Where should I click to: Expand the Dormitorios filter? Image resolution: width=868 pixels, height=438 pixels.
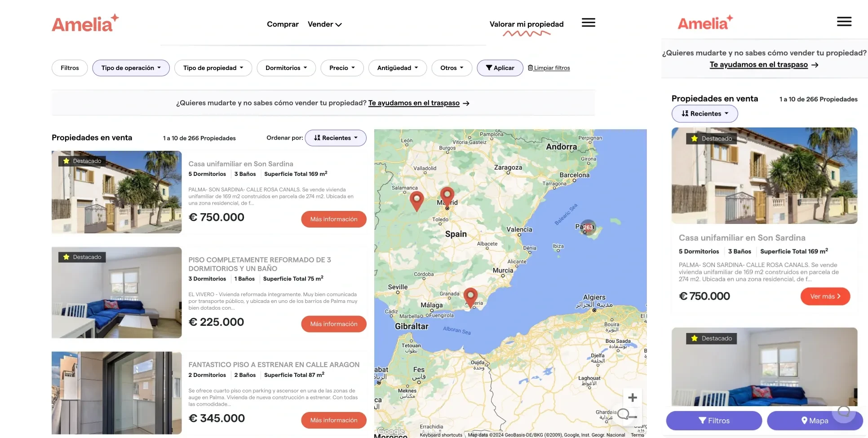click(x=286, y=68)
